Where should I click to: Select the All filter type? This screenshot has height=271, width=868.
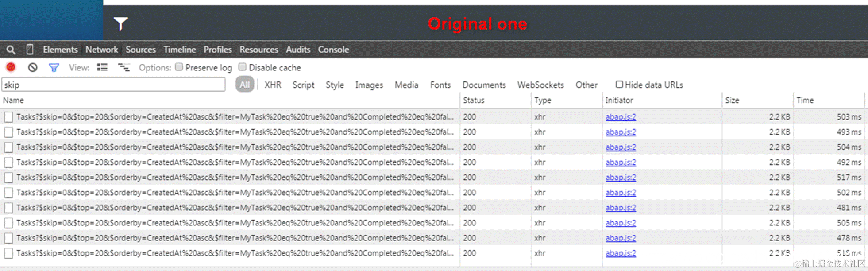point(245,85)
